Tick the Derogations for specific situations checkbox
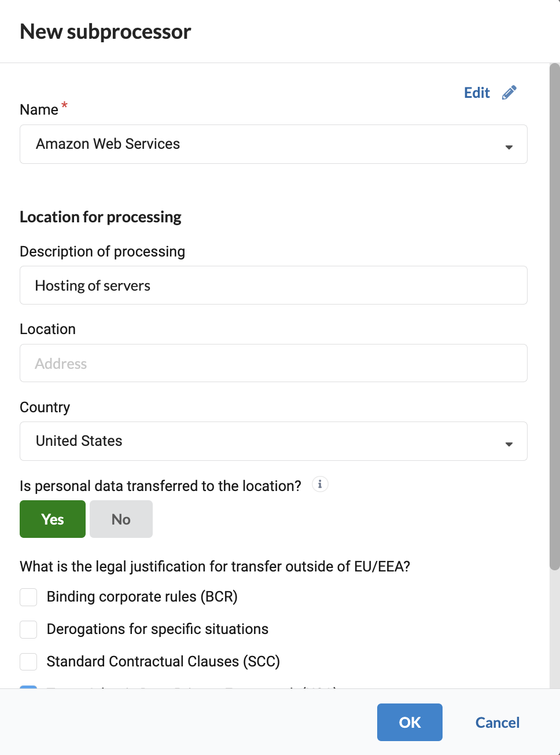Image resolution: width=560 pixels, height=755 pixels. click(x=28, y=629)
